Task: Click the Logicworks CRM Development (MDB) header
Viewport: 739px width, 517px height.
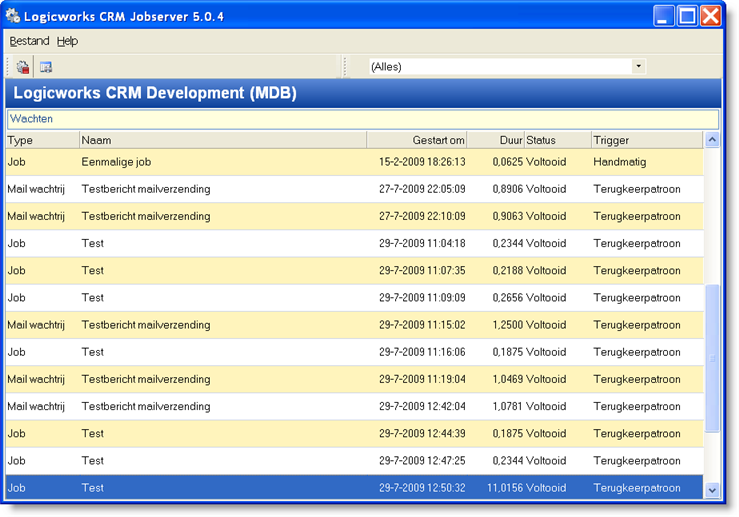Action: 363,93
